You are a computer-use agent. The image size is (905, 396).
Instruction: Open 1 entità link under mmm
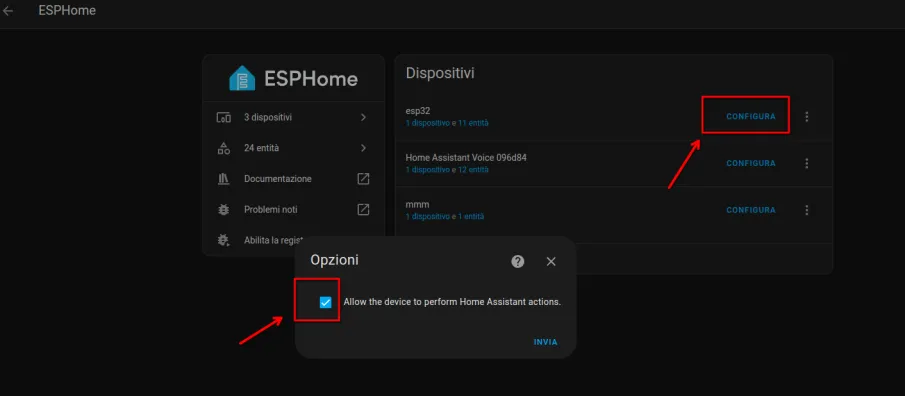[471, 216]
